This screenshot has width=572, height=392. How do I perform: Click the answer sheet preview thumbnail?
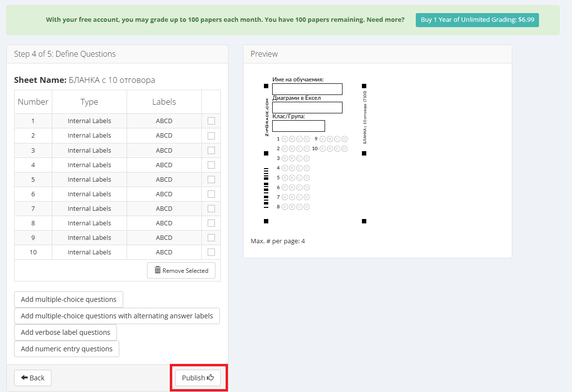point(315,151)
